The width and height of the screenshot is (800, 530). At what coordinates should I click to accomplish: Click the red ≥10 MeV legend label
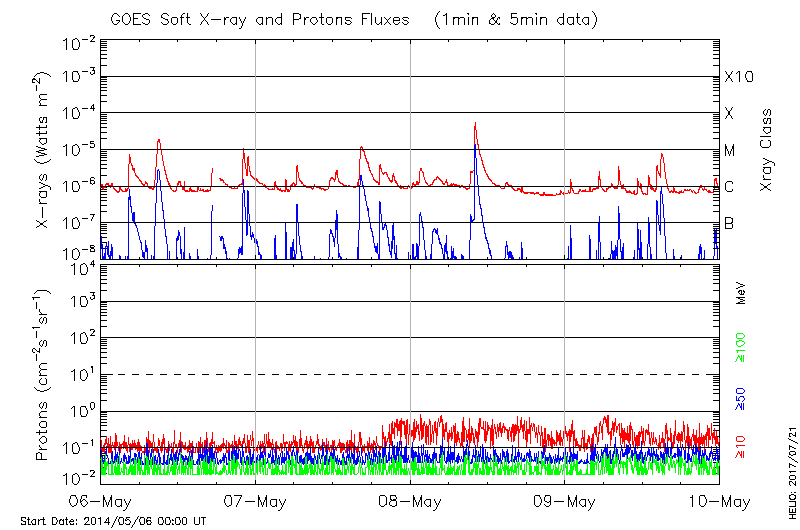(742, 447)
